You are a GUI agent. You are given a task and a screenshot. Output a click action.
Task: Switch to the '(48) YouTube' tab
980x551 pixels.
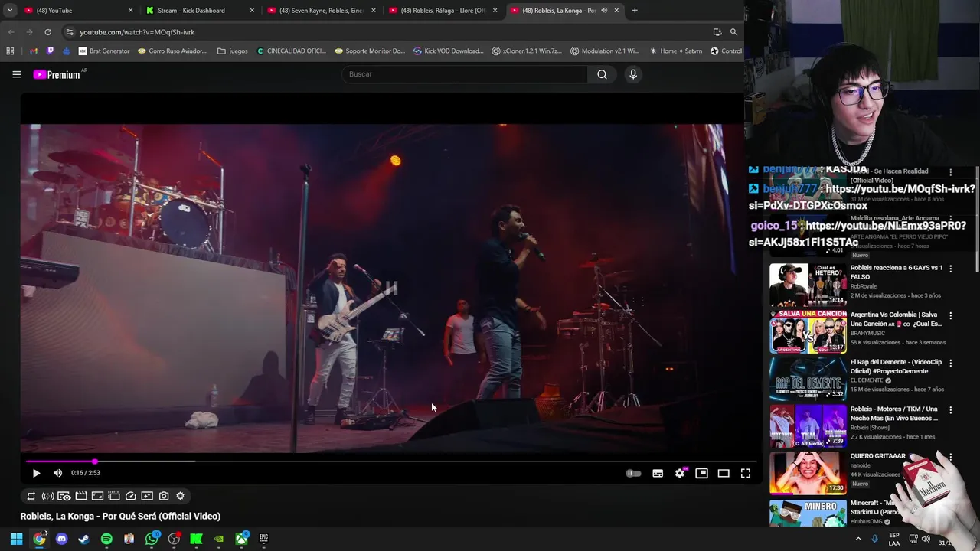coord(77,11)
